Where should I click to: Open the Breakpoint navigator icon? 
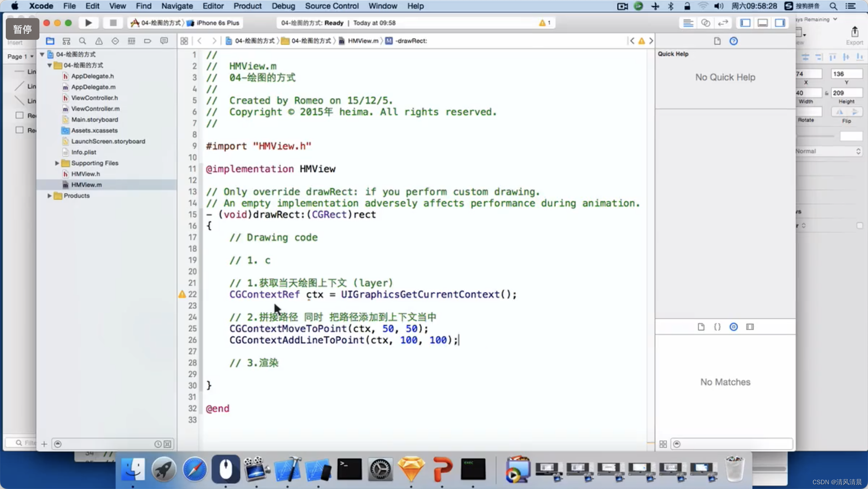tap(148, 41)
